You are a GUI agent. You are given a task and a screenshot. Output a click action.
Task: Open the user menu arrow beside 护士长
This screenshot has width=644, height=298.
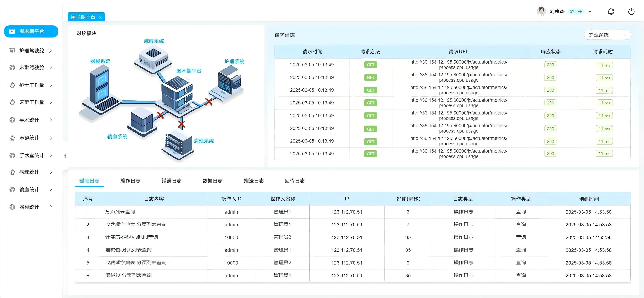tap(590, 12)
